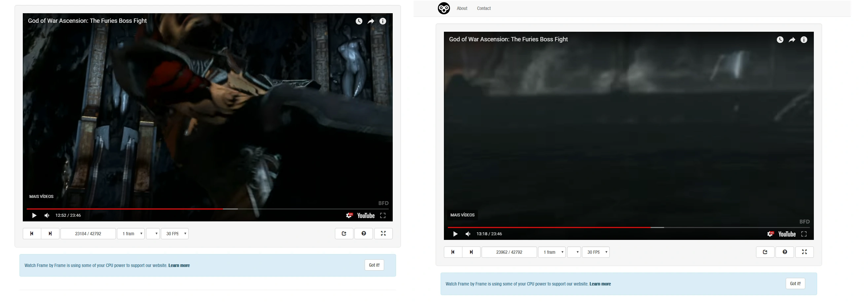Open the Contact page
The image size is (868, 302).
(484, 9)
